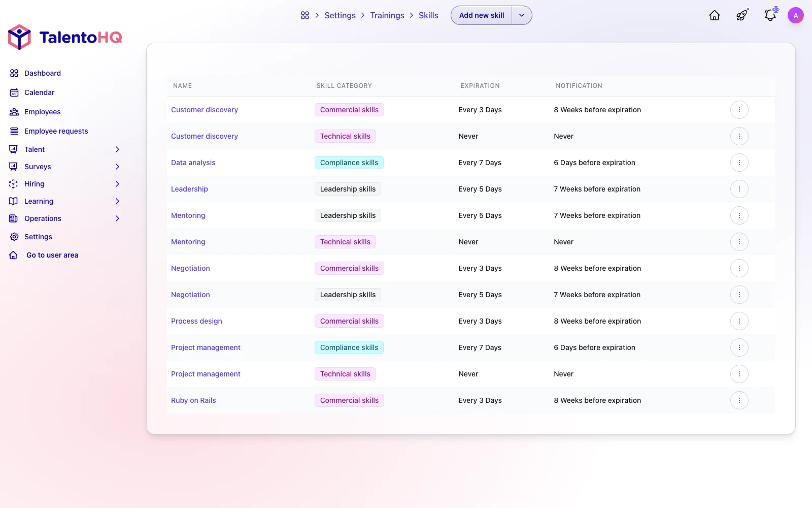Click "Every 7 Days" in Project management row
The height and width of the screenshot is (508, 812).
(480, 347)
